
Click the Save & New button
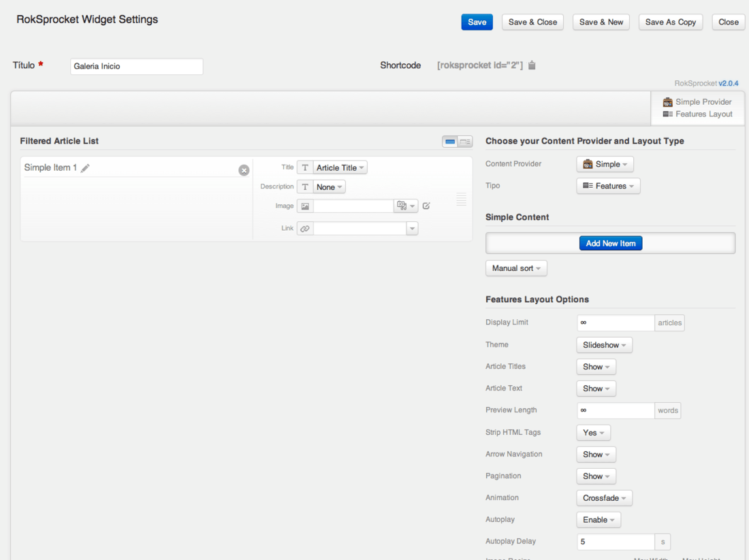tap(601, 22)
